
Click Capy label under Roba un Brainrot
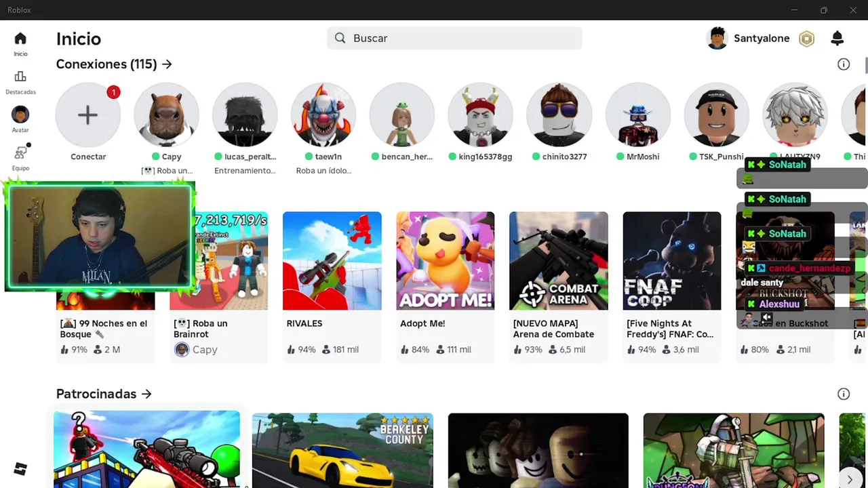tap(205, 350)
